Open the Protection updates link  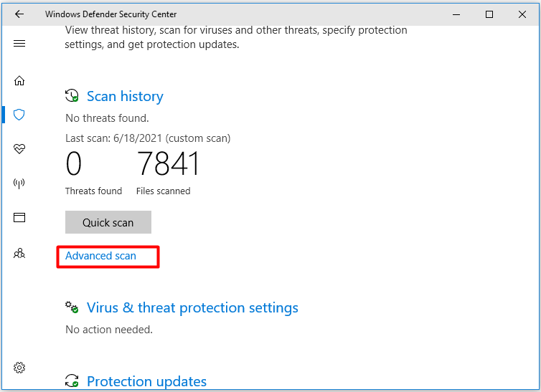pos(146,381)
